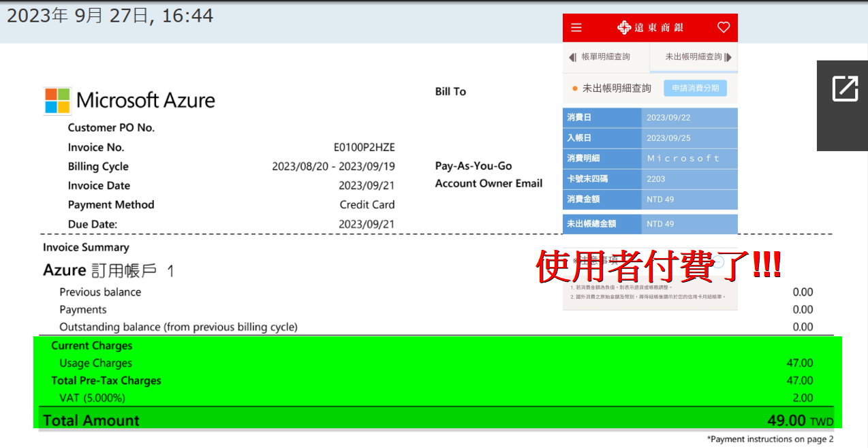Select the 未出帳明細查詢 tab

(x=694, y=57)
